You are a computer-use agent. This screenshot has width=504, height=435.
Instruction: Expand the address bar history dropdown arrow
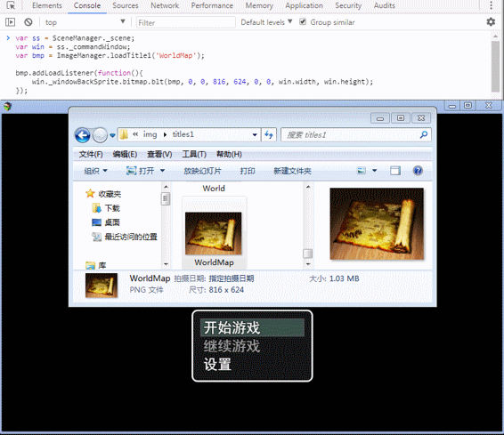(255, 135)
